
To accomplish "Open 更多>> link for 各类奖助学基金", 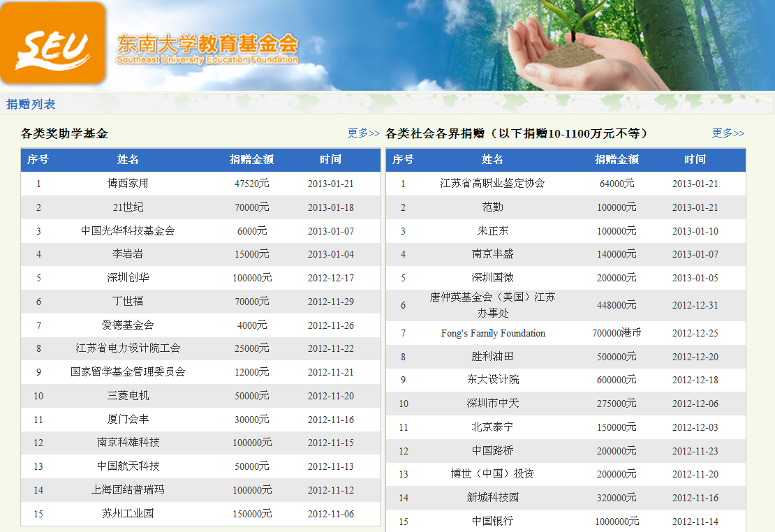I will (363, 133).
